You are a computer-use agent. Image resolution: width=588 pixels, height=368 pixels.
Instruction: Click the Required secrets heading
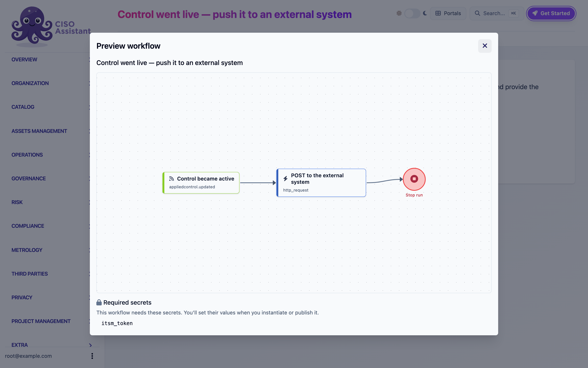click(x=127, y=303)
